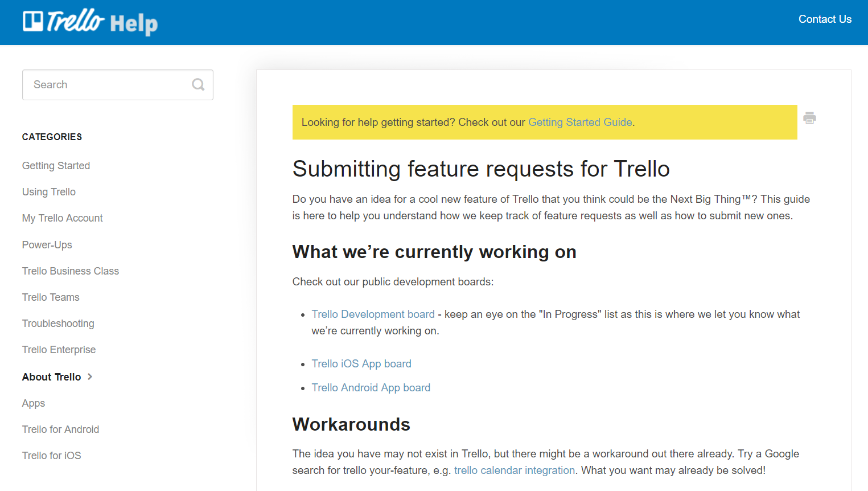Expand the About Trello chevron arrow
The image size is (868, 491).
[x=90, y=377]
